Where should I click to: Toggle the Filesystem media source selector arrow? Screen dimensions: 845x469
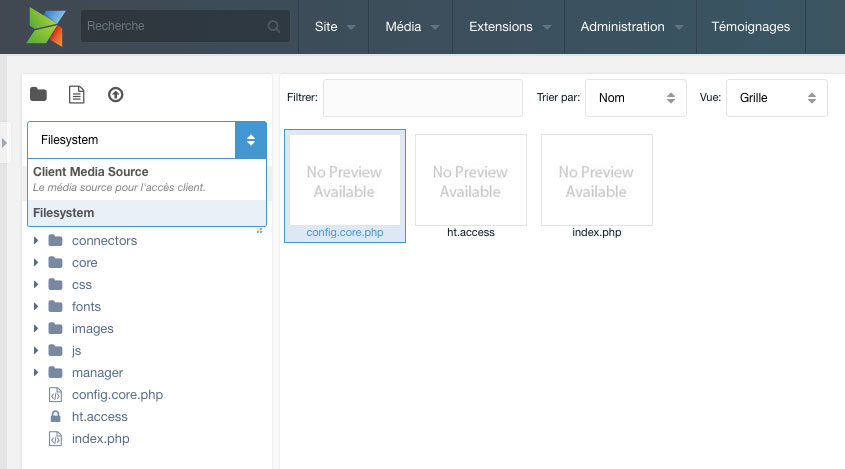click(251, 140)
